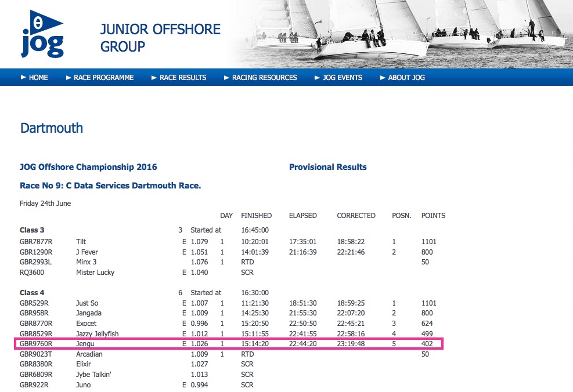Select Just So's elapsed time 18:51:30
The image size is (573, 392).
click(302, 303)
